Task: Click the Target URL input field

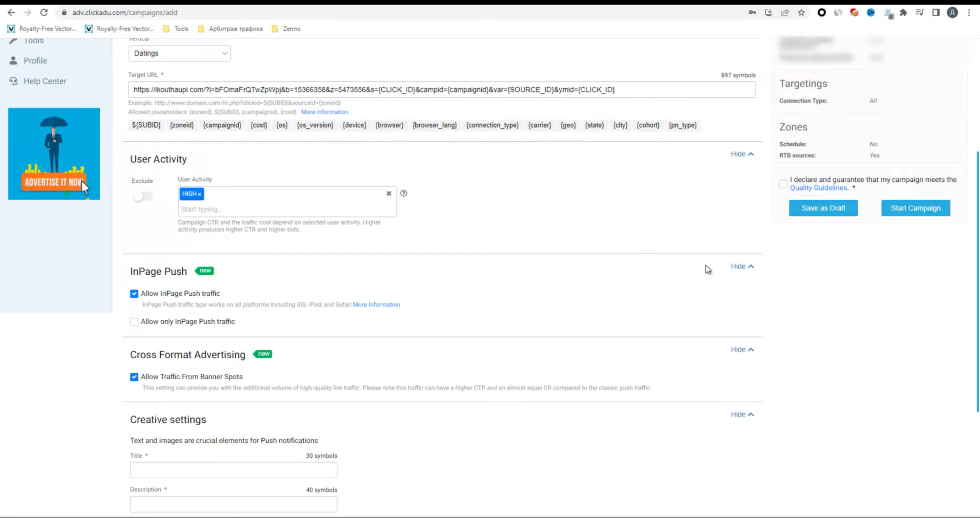Action: (442, 90)
